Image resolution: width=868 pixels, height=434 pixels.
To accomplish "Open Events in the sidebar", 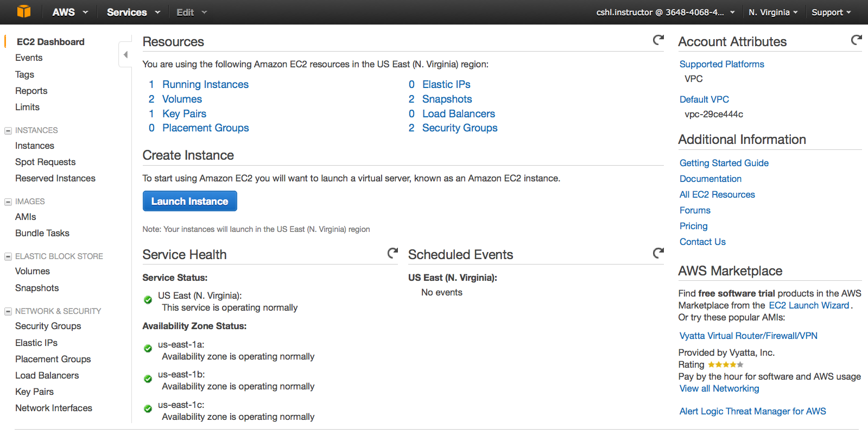I will (29, 58).
